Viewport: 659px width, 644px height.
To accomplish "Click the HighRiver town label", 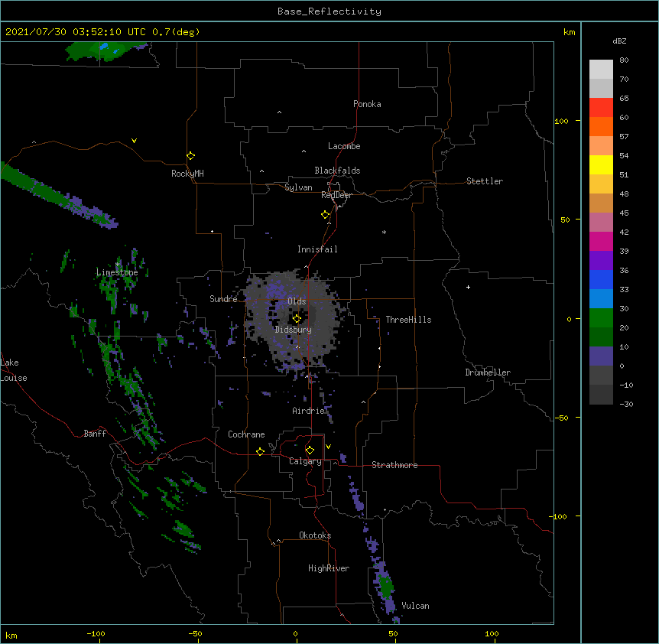I will 329,568.
